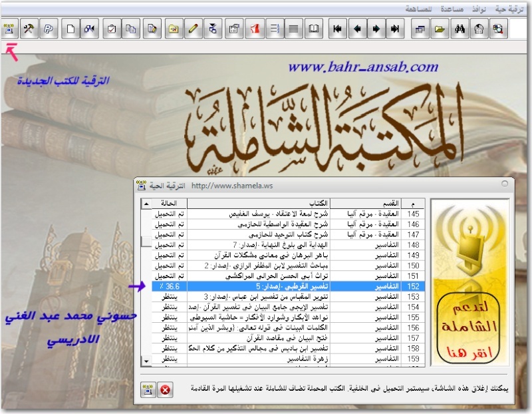Select row 149 باهر البرهان
The width and height of the screenshot is (532, 414).
[288, 256]
